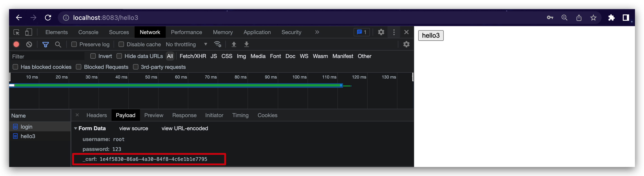The image size is (644, 176).
Task: Check the Disable cache option
Action: point(121,44)
